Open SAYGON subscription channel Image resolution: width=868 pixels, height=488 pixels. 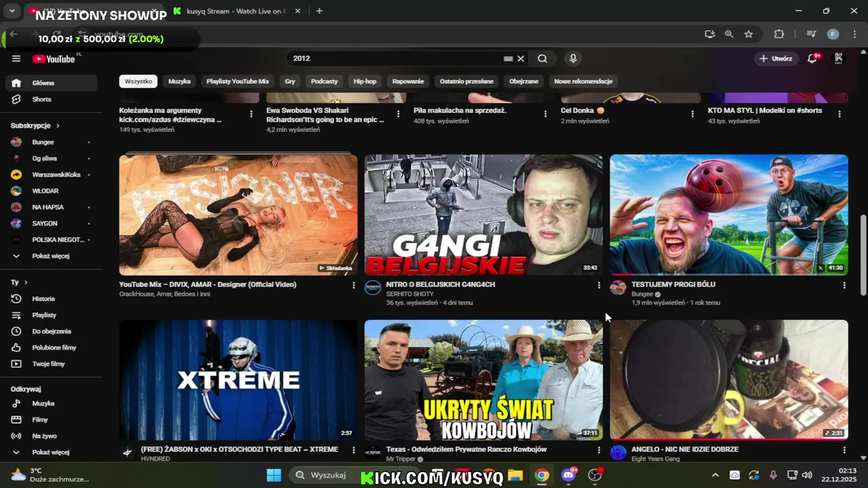click(52, 224)
